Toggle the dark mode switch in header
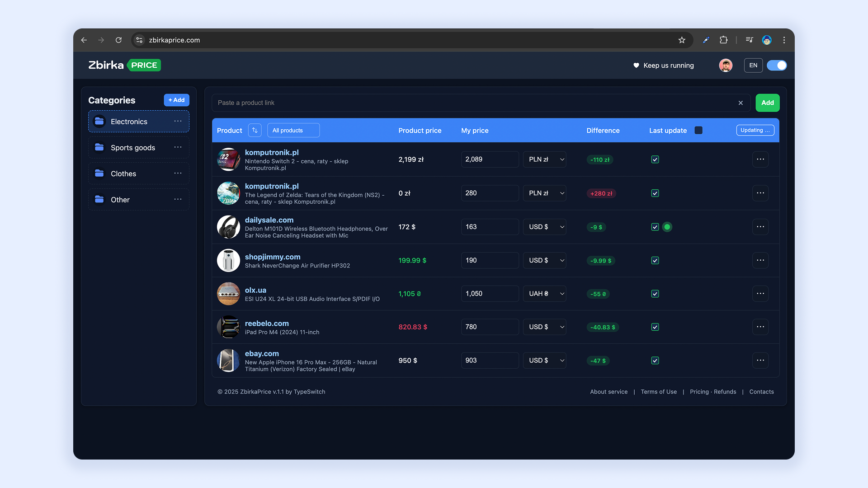 777,66
